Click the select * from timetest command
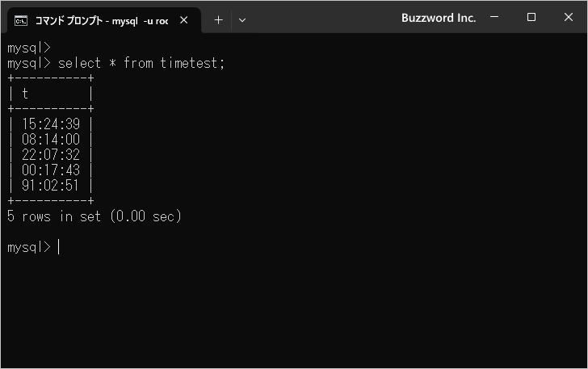Screen dimensions: 588x369 pyautogui.click(x=141, y=63)
